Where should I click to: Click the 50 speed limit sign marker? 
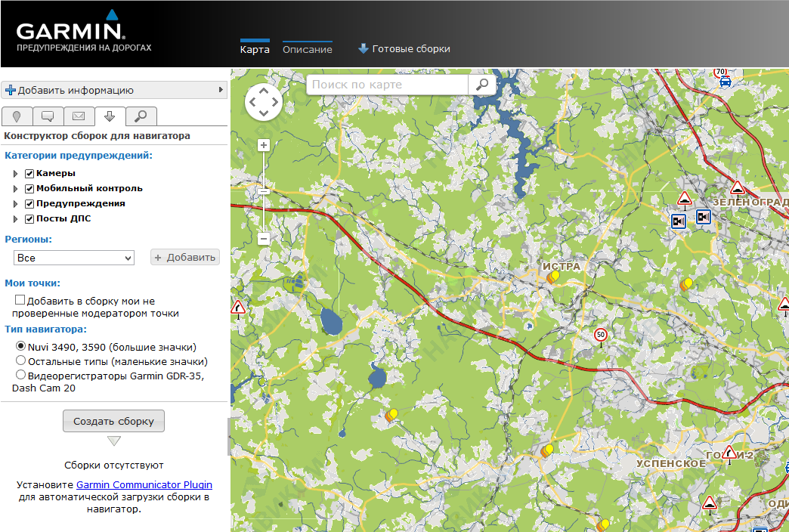click(x=601, y=335)
